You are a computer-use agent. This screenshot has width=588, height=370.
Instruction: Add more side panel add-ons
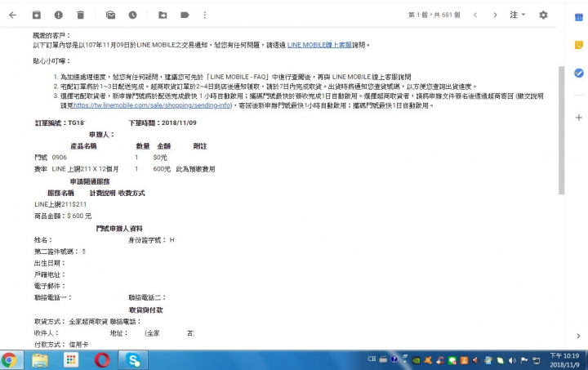(x=579, y=118)
